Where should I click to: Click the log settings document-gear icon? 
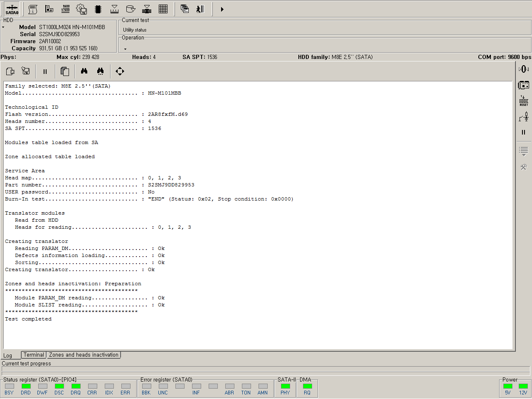10,71
